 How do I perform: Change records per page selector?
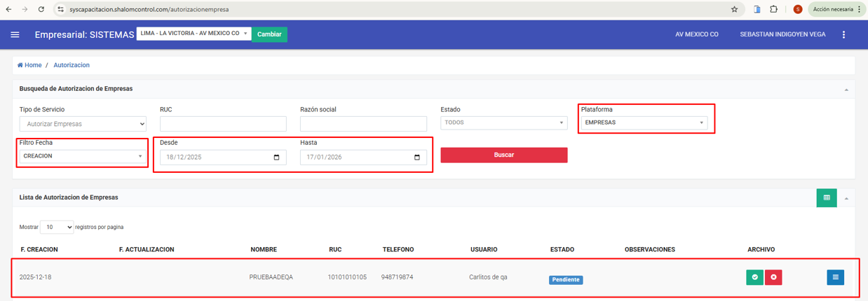pos(57,227)
